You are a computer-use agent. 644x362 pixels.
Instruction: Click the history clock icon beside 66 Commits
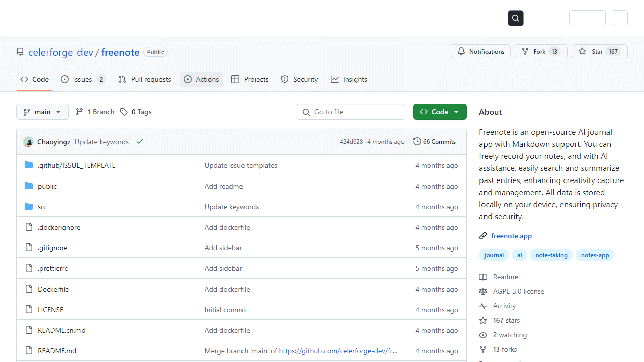(417, 141)
